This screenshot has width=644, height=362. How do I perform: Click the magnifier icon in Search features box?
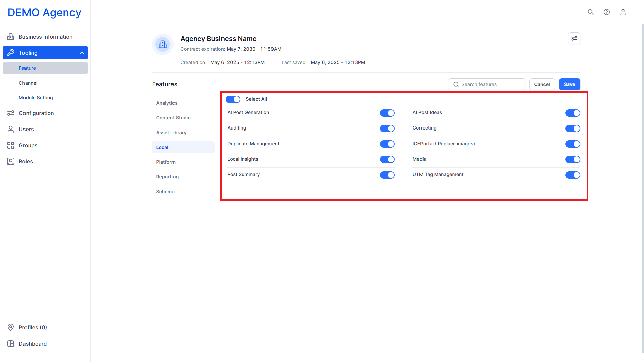456,84
